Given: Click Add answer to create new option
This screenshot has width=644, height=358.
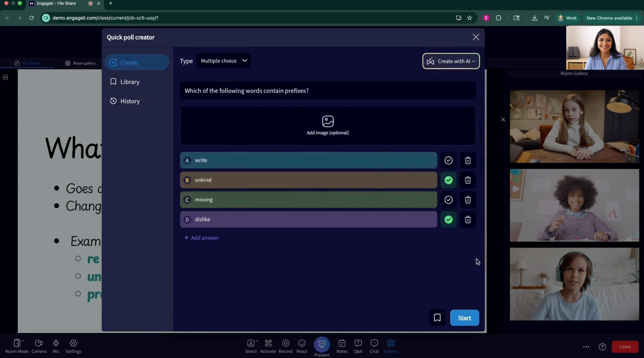Looking at the screenshot, I should (201, 238).
